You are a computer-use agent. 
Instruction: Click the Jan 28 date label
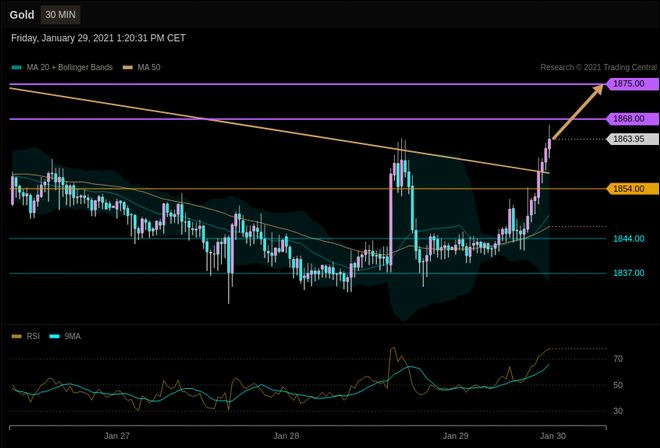(x=286, y=436)
